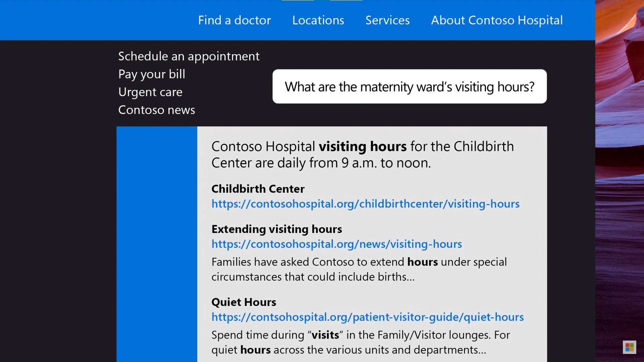Go to Urgent care
Image resolution: width=644 pixels, height=362 pixels.
[150, 92]
